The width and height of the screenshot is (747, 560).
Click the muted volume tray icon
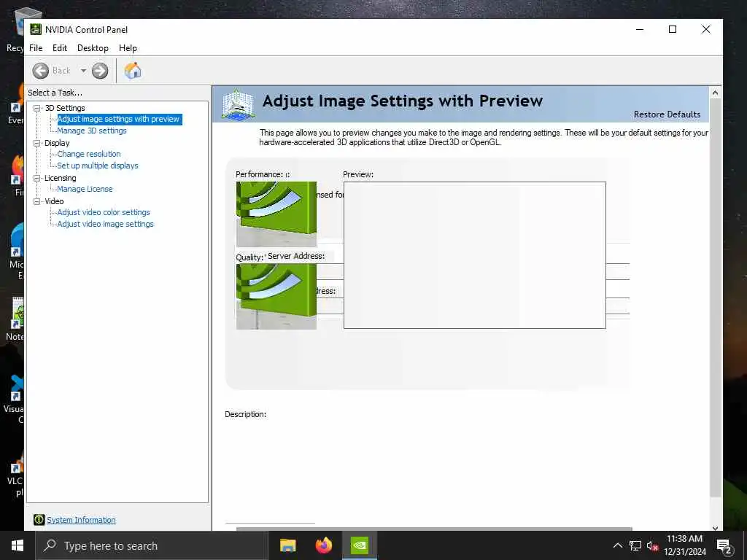click(652, 546)
